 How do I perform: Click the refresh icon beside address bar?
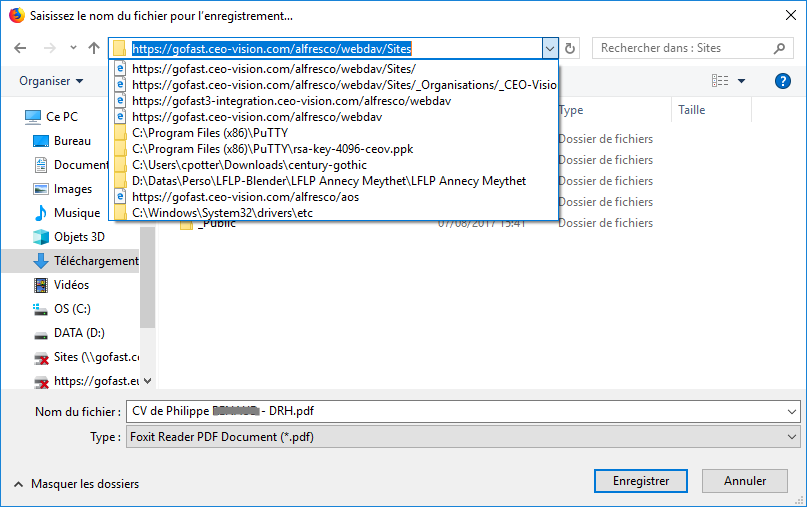click(570, 48)
